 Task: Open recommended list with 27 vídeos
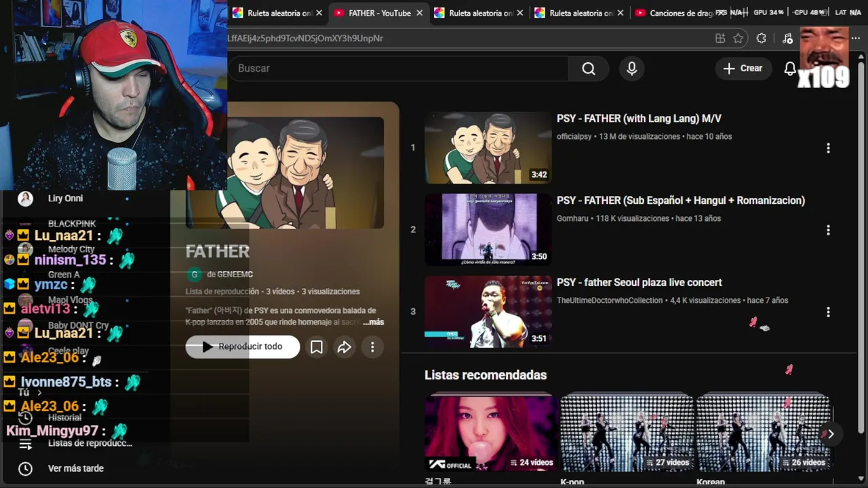tap(627, 434)
